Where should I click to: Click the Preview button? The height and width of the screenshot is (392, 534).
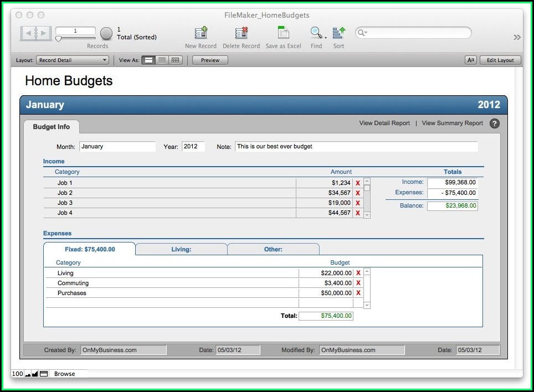tap(210, 60)
